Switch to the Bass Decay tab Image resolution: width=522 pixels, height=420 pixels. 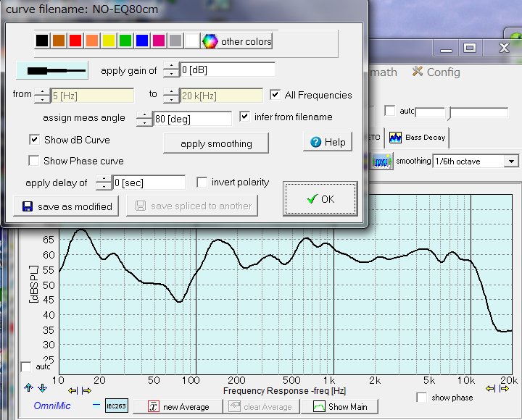click(x=417, y=137)
